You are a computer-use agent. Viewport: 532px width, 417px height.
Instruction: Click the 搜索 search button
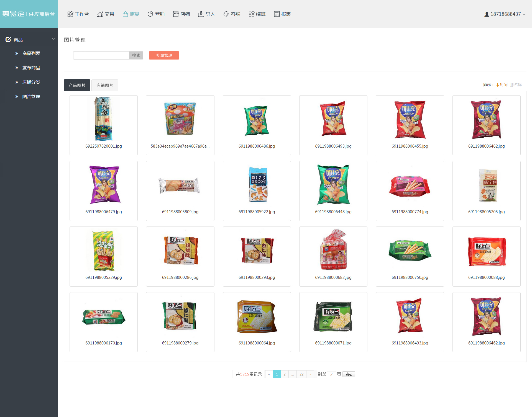[136, 55]
